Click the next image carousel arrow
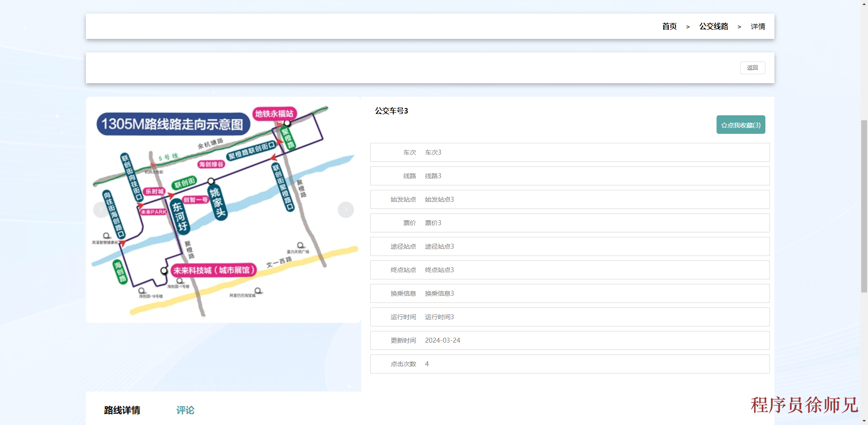Viewport: 868px width, 425px height. click(x=345, y=210)
